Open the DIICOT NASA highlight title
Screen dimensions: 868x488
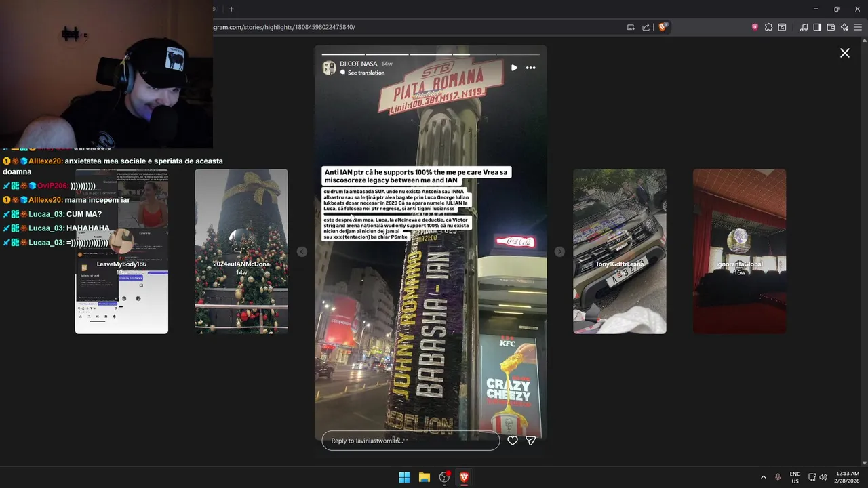(x=358, y=64)
